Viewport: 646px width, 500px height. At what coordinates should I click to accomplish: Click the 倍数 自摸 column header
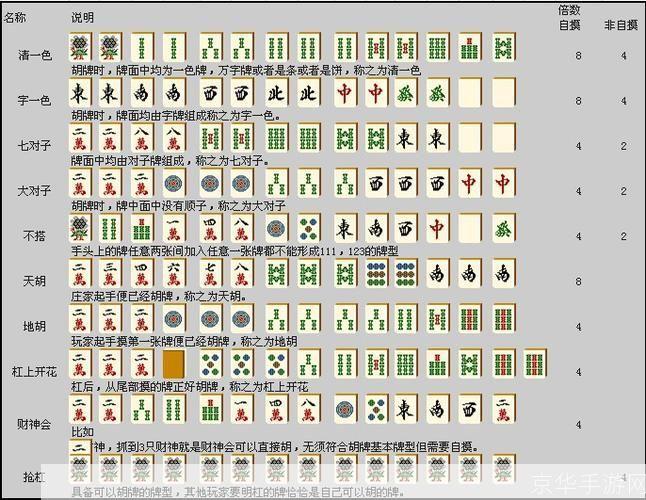pyautogui.click(x=569, y=17)
